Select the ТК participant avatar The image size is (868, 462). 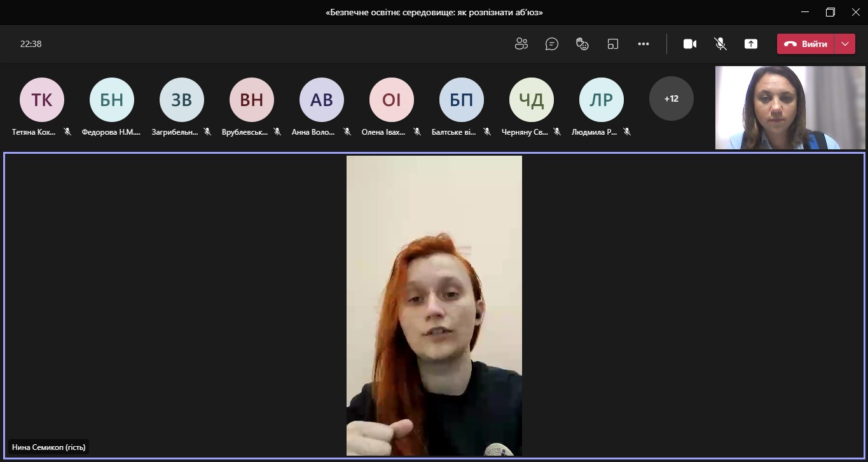click(x=42, y=100)
